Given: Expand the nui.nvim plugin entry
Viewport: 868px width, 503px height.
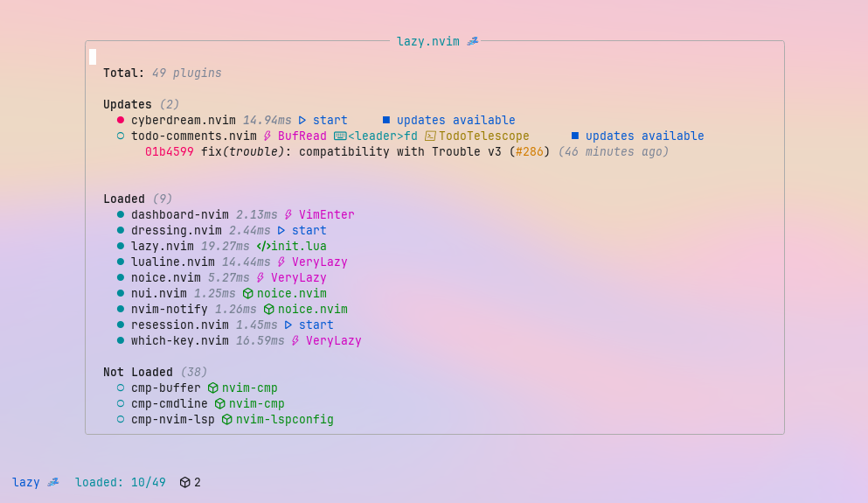Looking at the screenshot, I should pyautogui.click(x=159, y=294).
